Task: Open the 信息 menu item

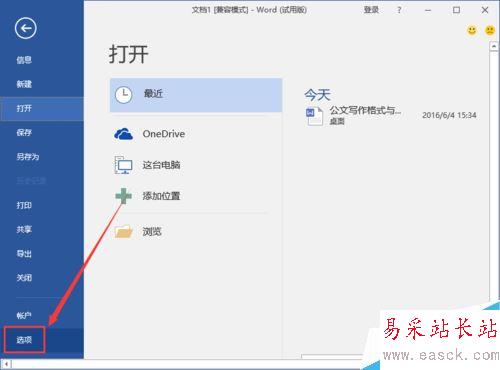Action: click(24, 60)
